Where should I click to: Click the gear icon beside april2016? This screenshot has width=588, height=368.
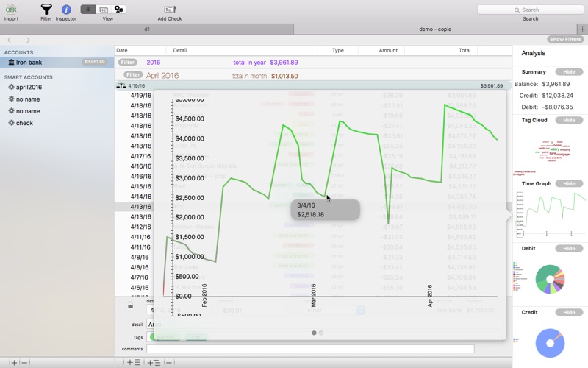(11, 87)
